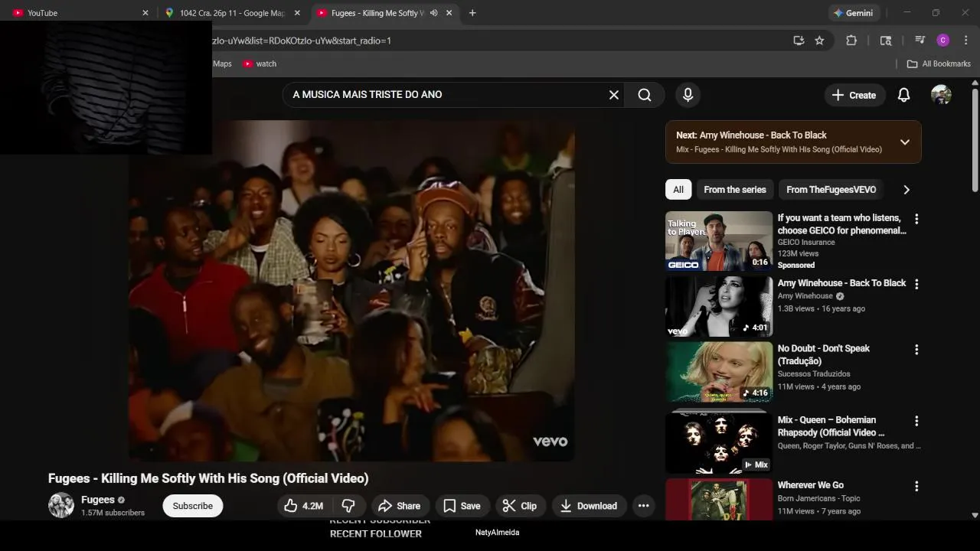Click Wherever We Go video title

[811, 485]
